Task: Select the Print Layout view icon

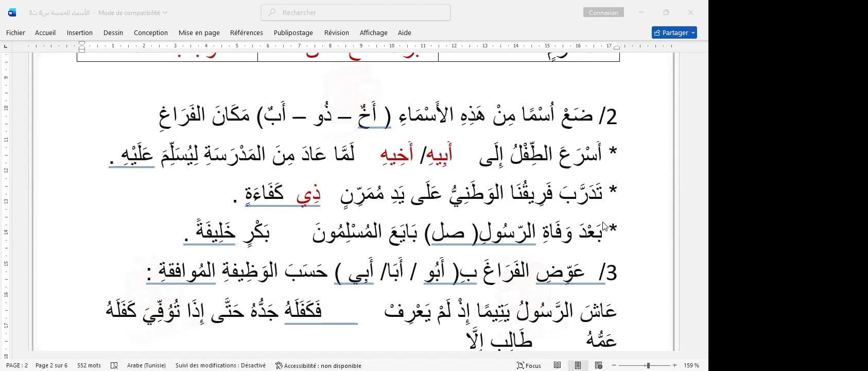Action: (578, 365)
